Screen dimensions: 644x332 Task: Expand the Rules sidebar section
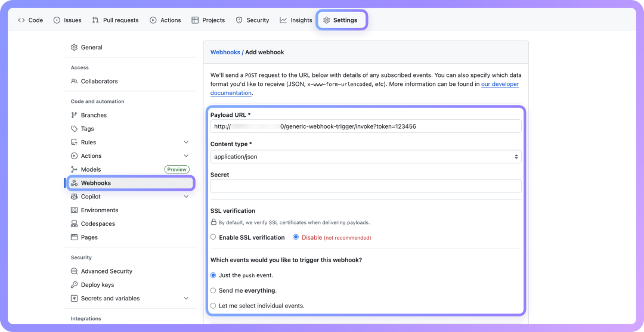[x=186, y=142]
